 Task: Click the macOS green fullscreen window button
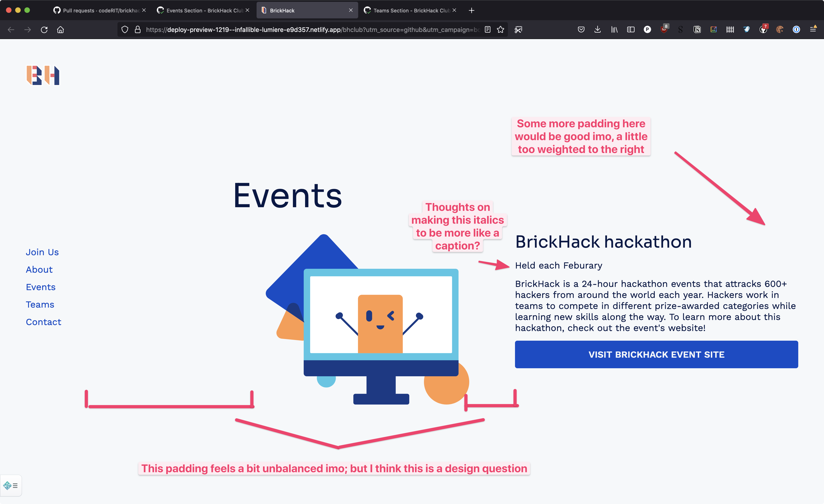27,10
